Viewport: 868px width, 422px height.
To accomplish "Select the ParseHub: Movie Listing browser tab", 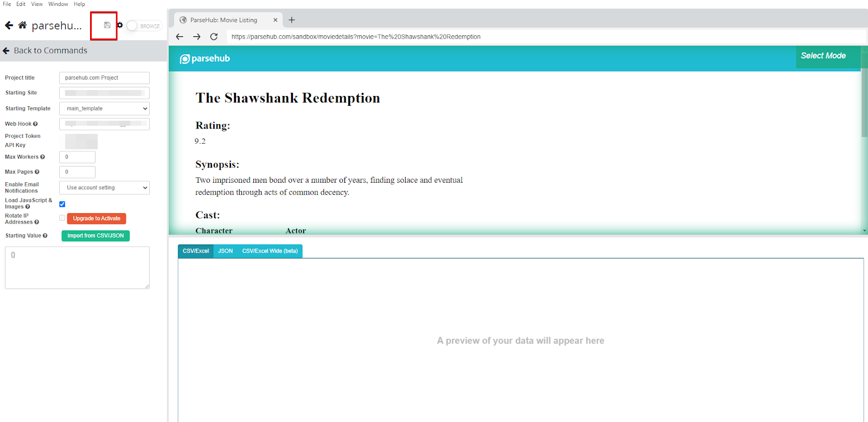I will coord(228,20).
